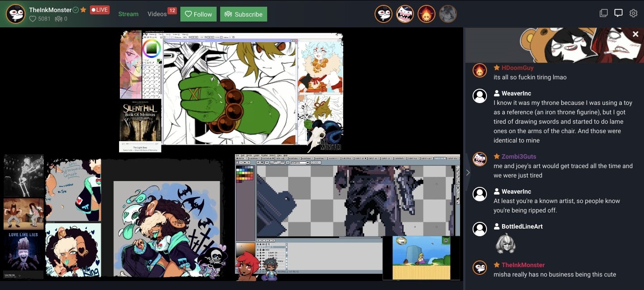Screen dimensions: 644x290
Task: Click the star badge next to Zombi3Guts
Action: click(x=497, y=156)
